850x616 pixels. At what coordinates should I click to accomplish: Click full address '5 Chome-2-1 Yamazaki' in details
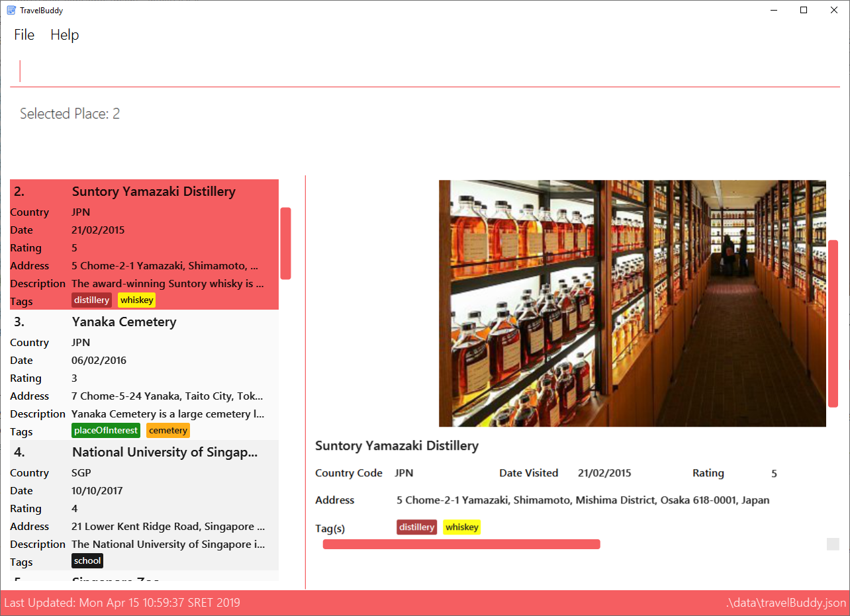coord(583,500)
